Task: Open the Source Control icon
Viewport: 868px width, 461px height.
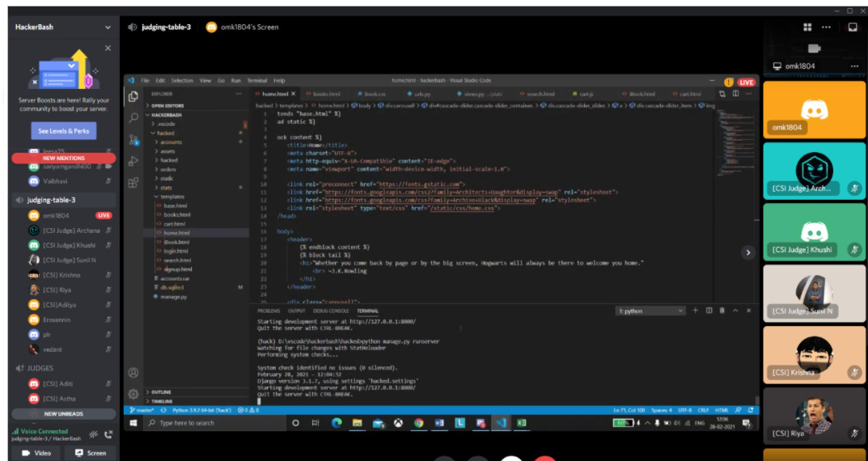Action: [x=133, y=140]
